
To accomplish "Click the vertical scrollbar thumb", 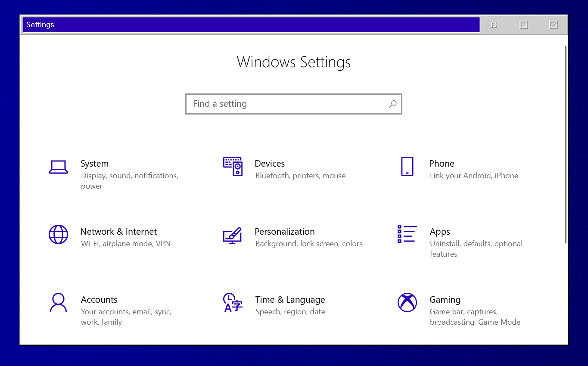I will (566, 144).
